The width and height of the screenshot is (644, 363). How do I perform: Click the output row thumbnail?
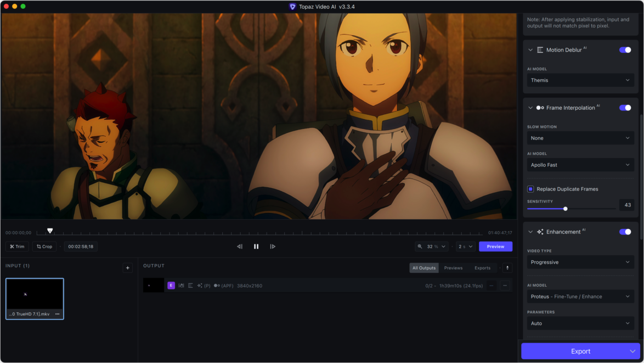pos(154,286)
